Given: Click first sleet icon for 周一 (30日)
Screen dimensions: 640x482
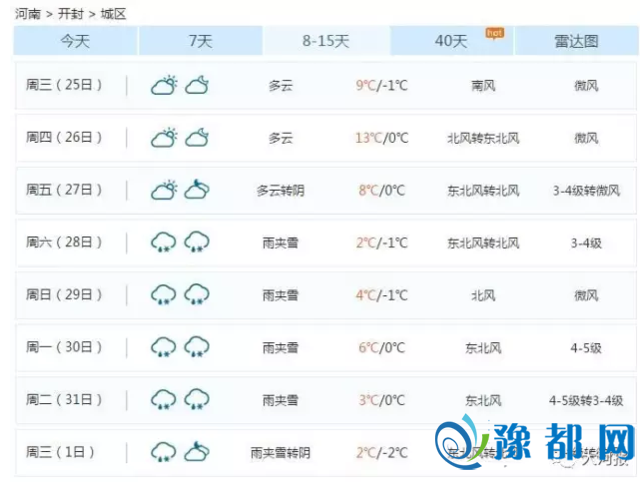Looking at the screenshot, I should [164, 347].
